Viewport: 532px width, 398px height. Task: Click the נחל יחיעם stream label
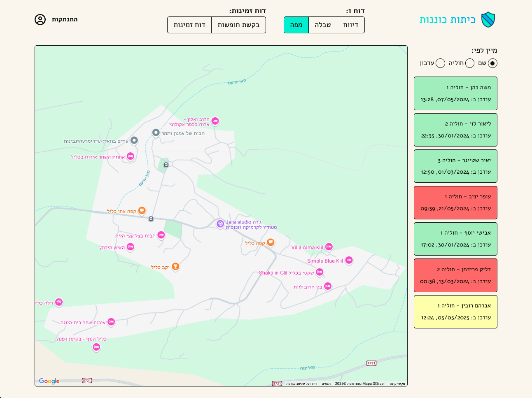point(237,82)
